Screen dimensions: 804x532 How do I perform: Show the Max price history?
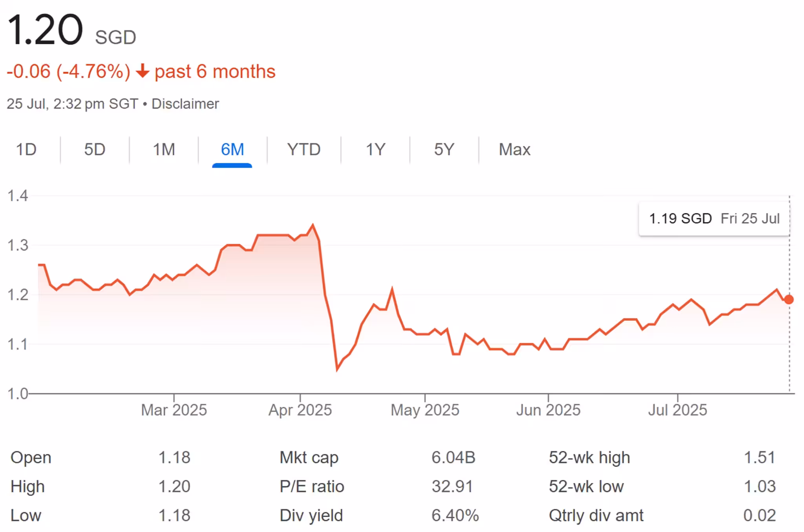click(514, 149)
